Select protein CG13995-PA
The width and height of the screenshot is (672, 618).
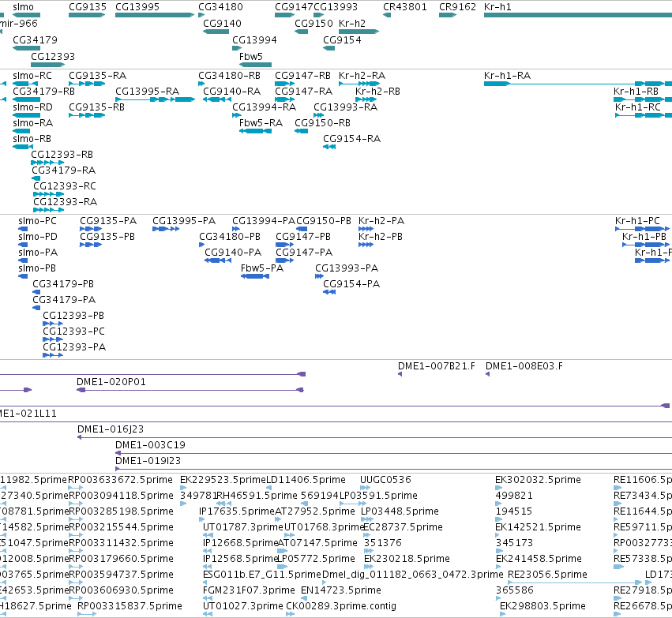pos(184,221)
